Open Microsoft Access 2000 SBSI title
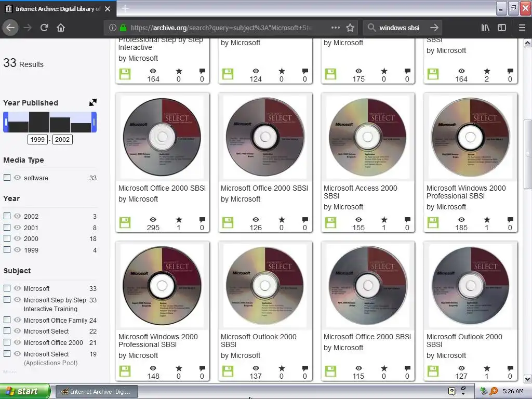Image resolution: width=532 pixels, height=399 pixels. click(x=361, y=192)
